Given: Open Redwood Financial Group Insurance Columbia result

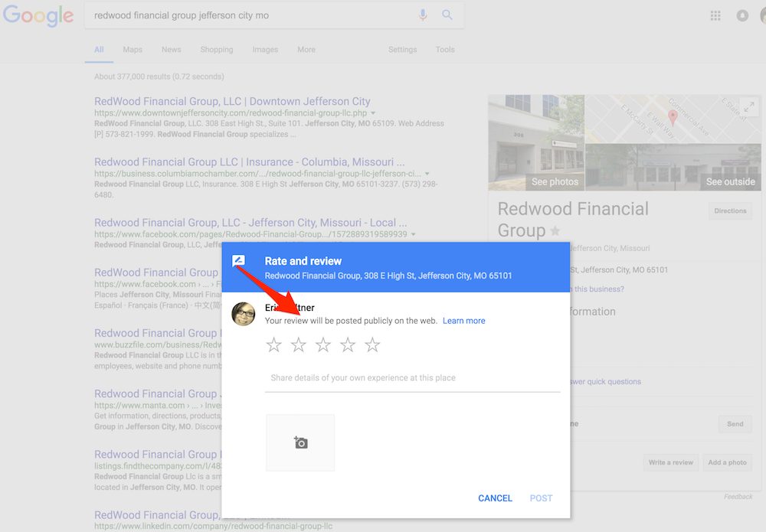Looking at the screenshot, I should [x=249, y=162].
